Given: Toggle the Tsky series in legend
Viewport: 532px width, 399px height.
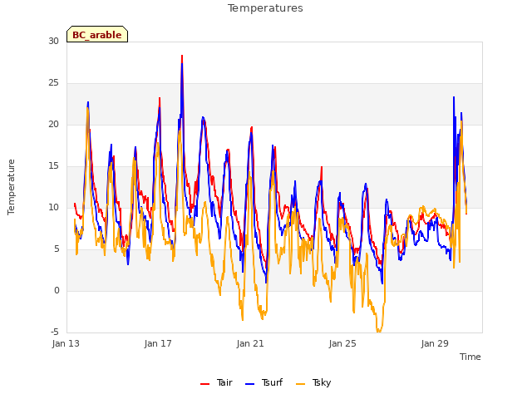Looking at the screenshot, I should tap(313, 382).
